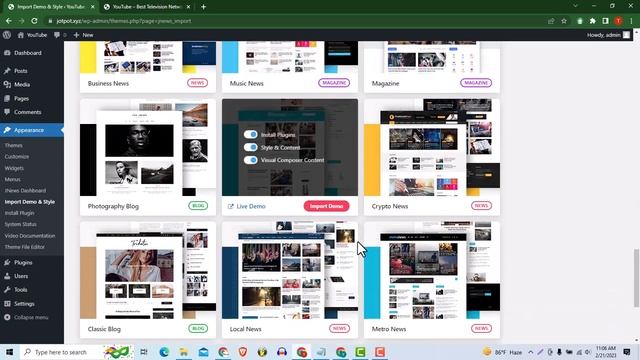This screenshot has width=640, height=360.
Task: Open the browser extensions puzzle icon
Action: click(x=593, y=21)
